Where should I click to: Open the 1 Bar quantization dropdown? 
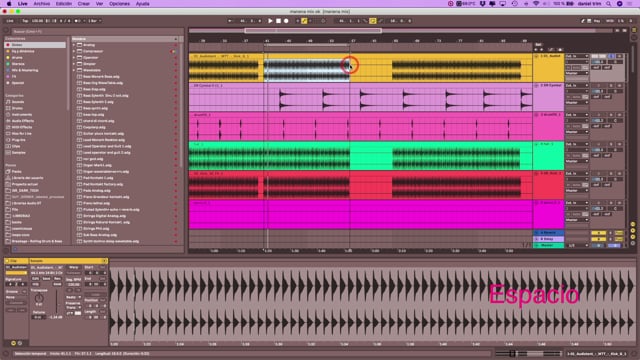tap(94, 21)
